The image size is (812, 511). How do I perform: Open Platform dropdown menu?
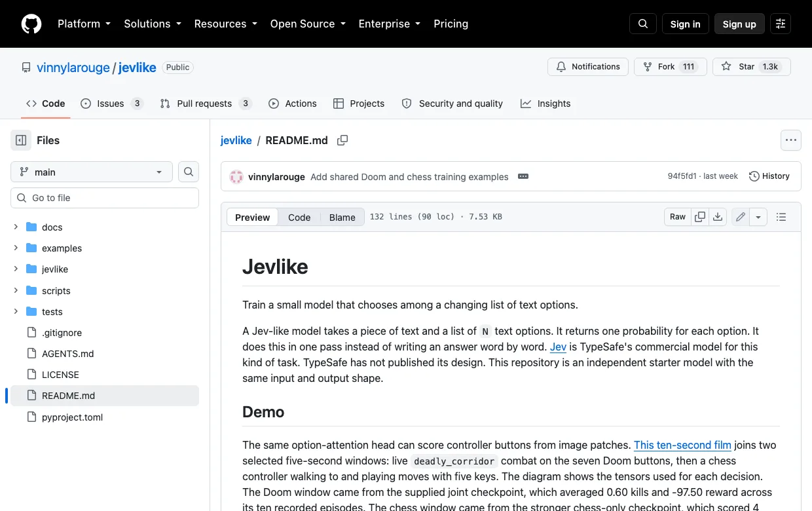click(84, 24)
